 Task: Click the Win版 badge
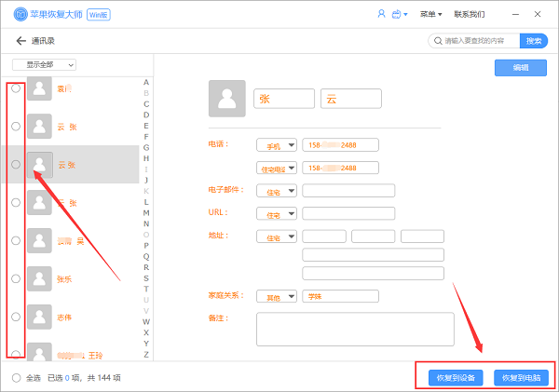pyautogui.click(x=99, y=15)
